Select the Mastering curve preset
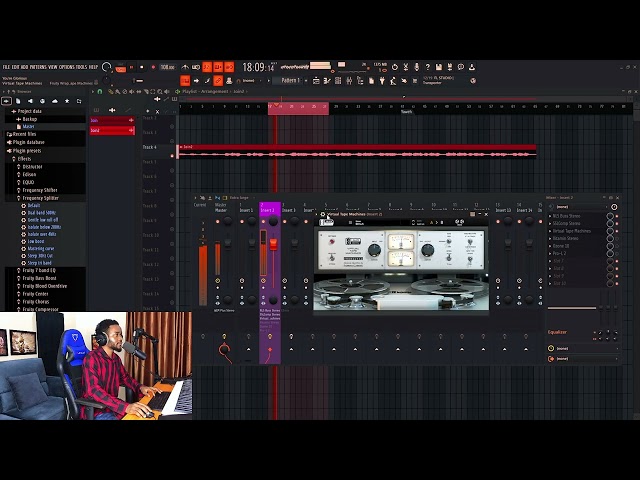 (38, 249)
